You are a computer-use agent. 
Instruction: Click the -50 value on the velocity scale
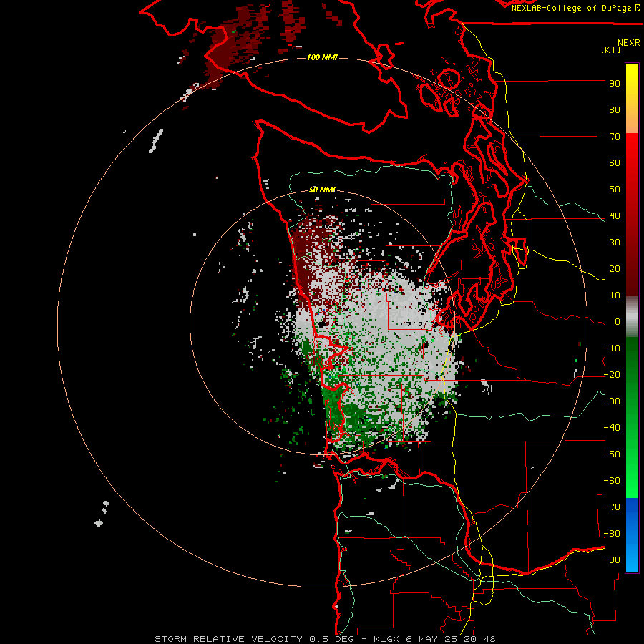coord(612,454)
